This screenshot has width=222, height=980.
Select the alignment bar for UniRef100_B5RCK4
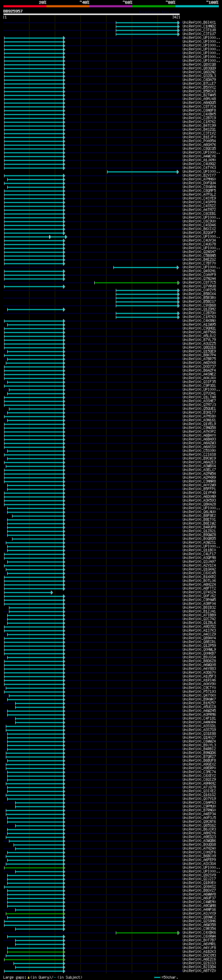148,294
